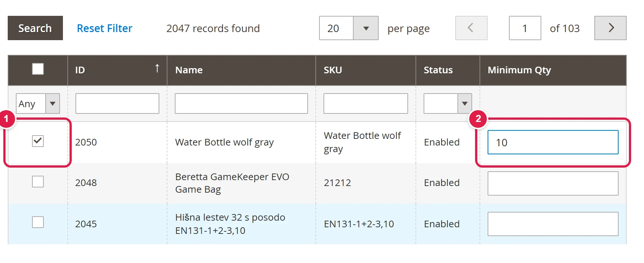Sort by the ID column header
Viewport: 644px width, 263px height.
(x=117, y=70)
